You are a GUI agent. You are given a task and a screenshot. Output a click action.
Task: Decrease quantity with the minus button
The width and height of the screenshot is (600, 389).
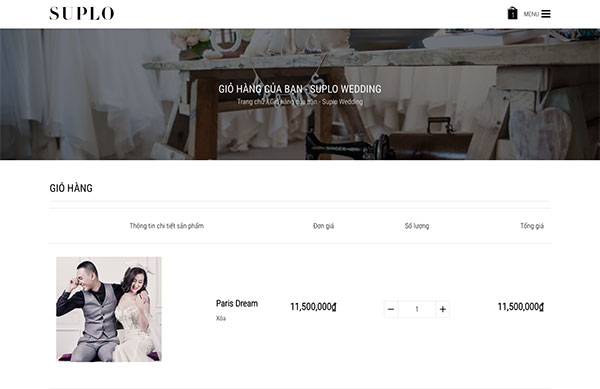391,309
